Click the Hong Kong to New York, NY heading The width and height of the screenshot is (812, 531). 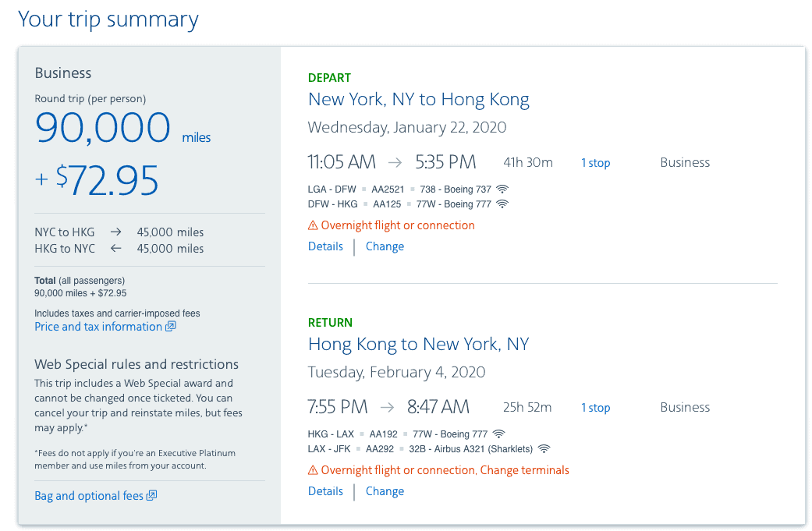(x=418, y=344)
